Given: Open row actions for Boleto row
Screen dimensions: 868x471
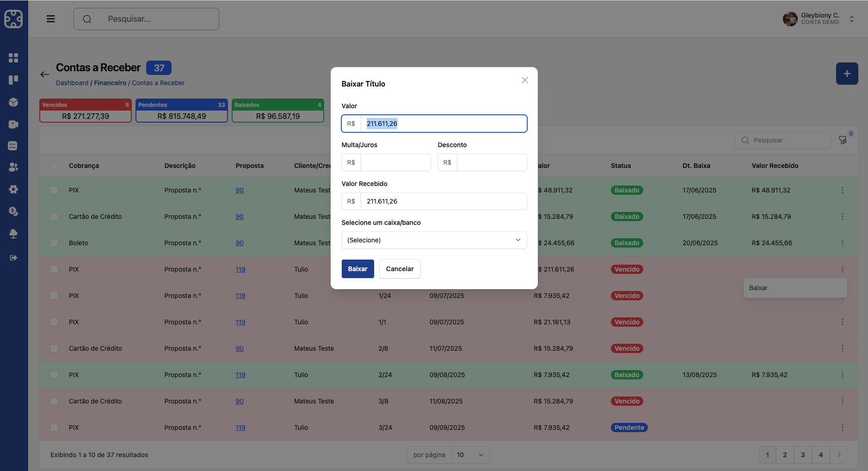Looking at the screenshot, I should (842, 243).
